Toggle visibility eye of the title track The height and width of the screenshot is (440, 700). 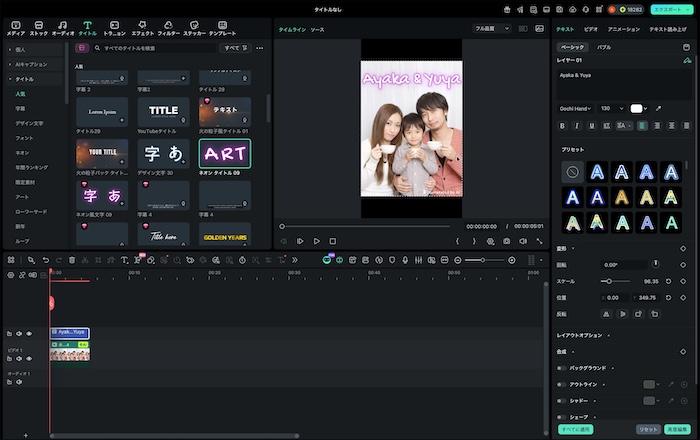point(29,334)
